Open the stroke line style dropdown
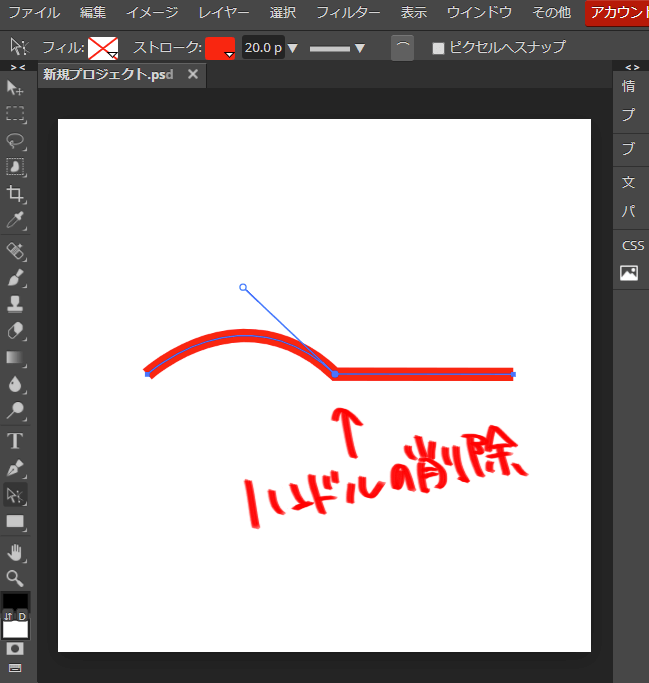649x683 pixels. point(337,48)
